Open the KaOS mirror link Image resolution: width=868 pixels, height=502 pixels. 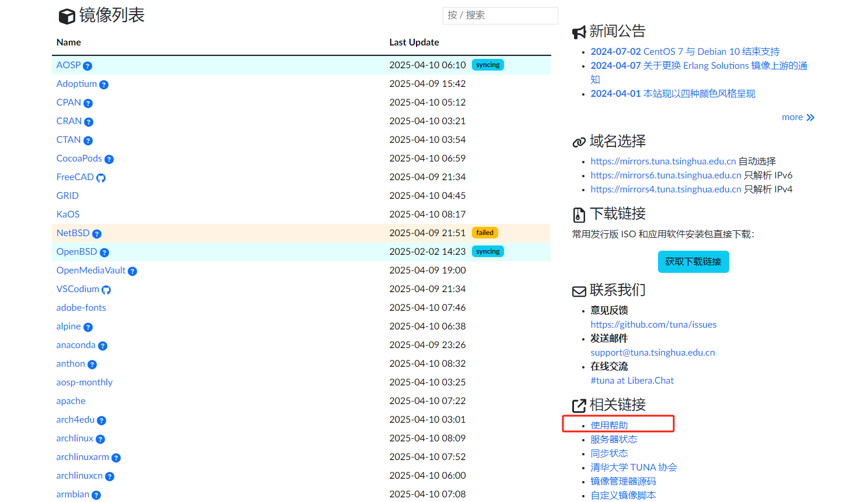click(x=68, y=214)
